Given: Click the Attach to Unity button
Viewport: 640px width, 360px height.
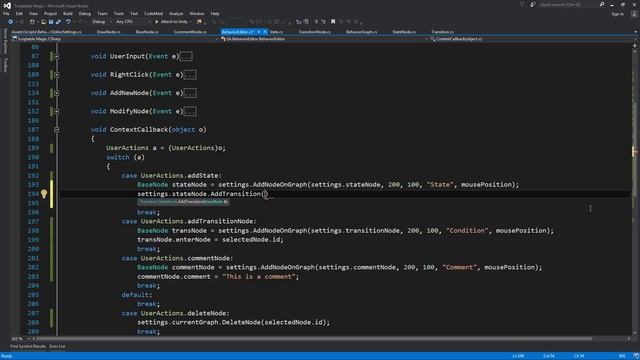Looking at the screenshot, I should (171, 22).
